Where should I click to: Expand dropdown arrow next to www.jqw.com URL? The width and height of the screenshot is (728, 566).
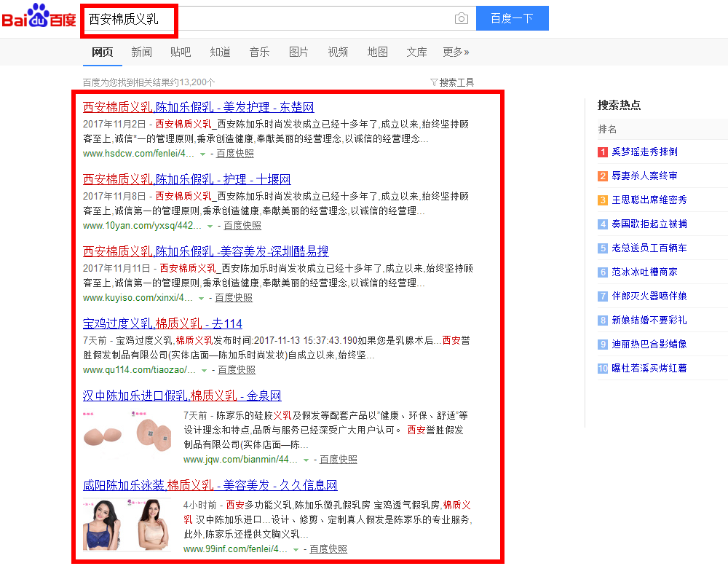pyautogui.click(x=306, y=460)
